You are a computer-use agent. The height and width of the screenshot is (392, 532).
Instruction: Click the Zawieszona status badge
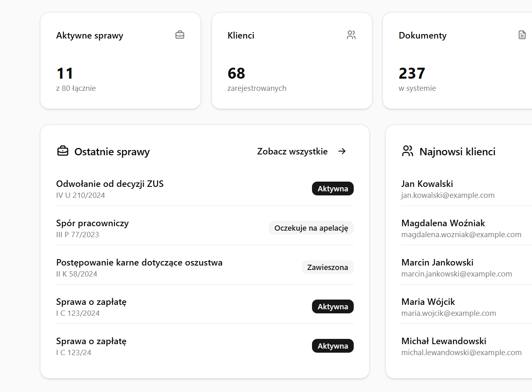[327, 268]
